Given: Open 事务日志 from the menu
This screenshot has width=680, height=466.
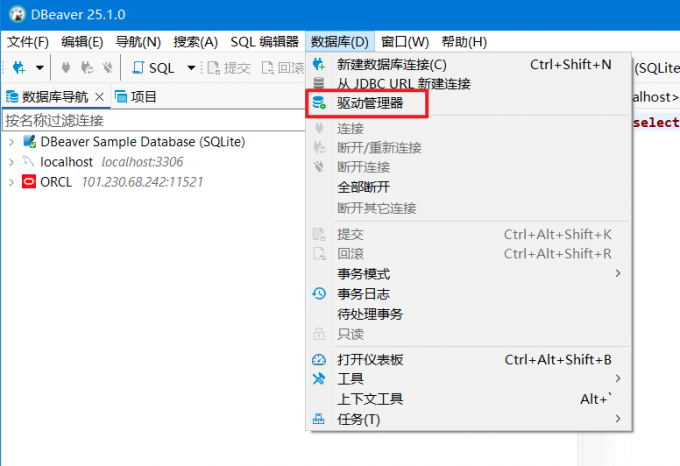Looking at the screenshot, I should tap(469, 294).
